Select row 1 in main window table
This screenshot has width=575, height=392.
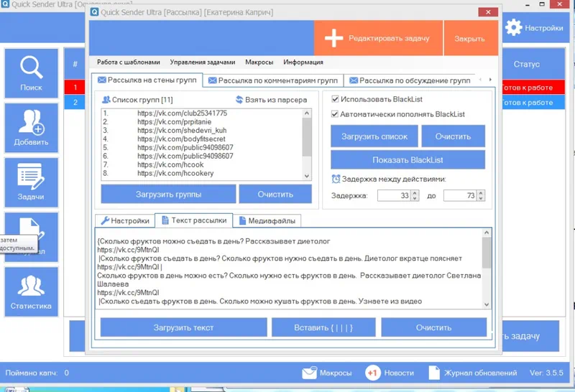[x=75, y=87]
